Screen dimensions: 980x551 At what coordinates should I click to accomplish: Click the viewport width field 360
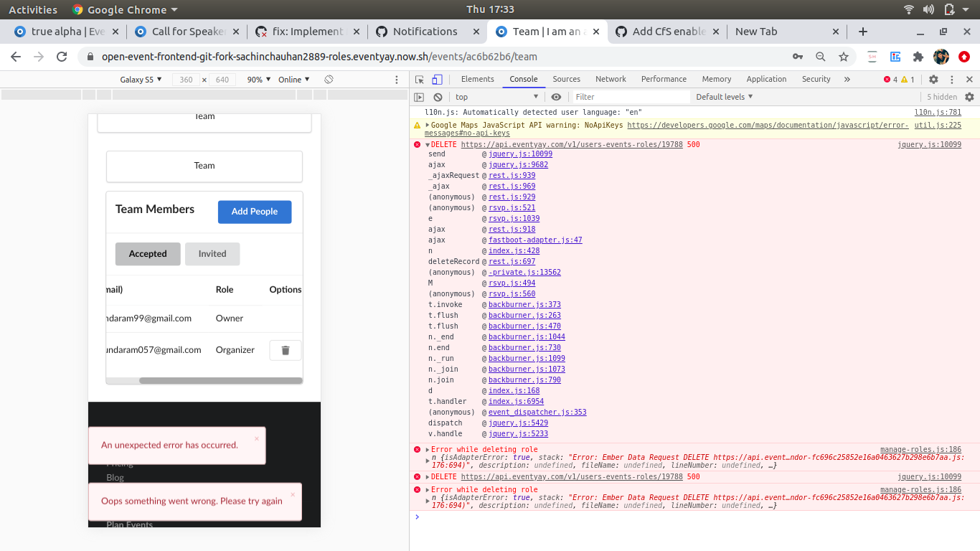(x=186, y=80)
